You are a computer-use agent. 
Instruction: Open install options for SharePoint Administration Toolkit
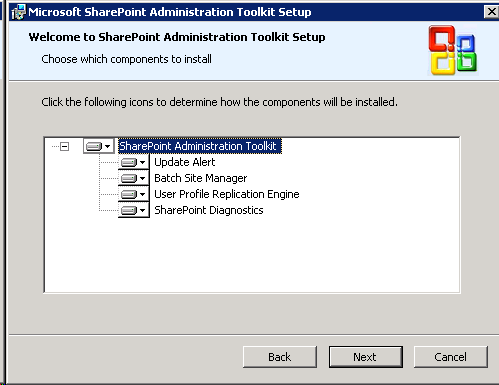pyautogui.click(x=98, y=146)
